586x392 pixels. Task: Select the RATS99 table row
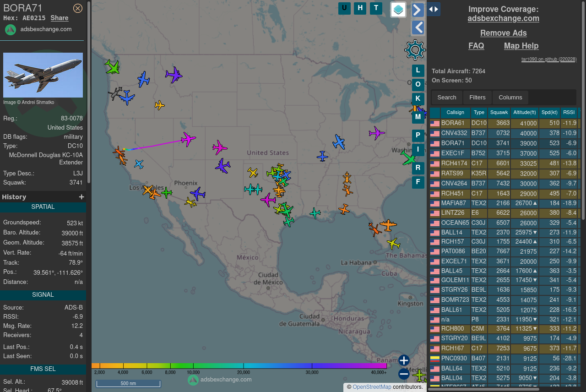click(505, 173)
